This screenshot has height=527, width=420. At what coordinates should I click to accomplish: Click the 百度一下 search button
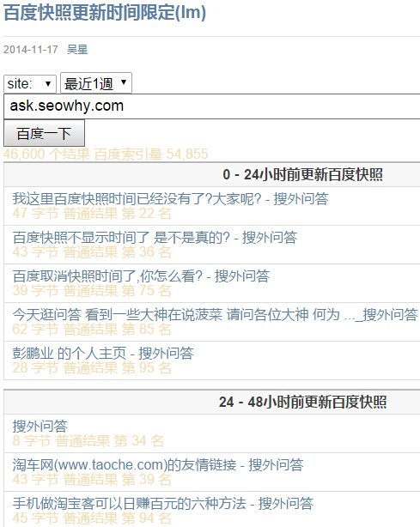click(x=44, y=133)
